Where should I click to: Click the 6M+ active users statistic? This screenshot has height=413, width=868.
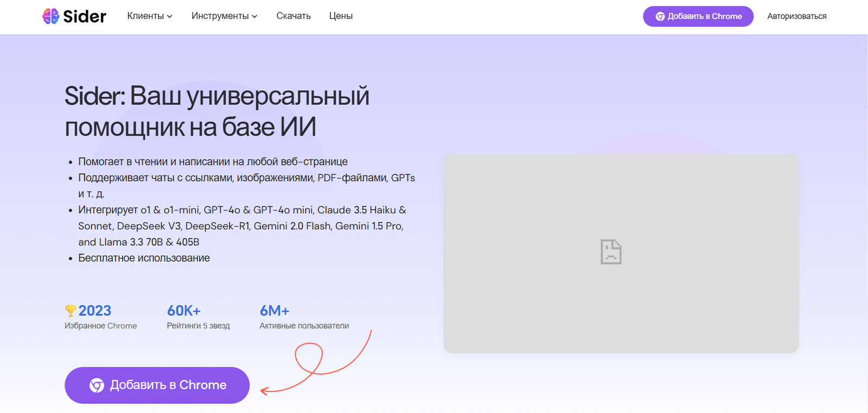click(275, 311)
